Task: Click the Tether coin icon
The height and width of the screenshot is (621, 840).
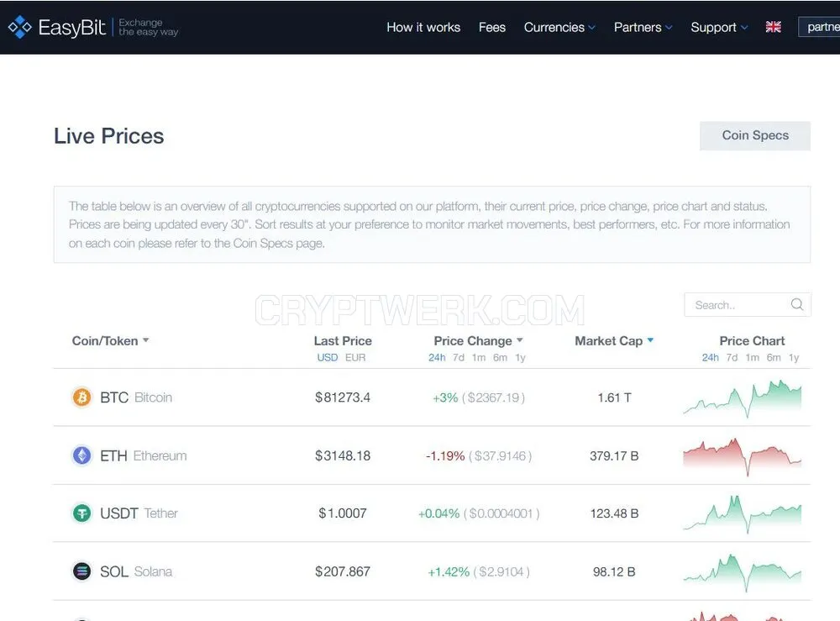Action: pyautogui.click(x=82, y=513)
